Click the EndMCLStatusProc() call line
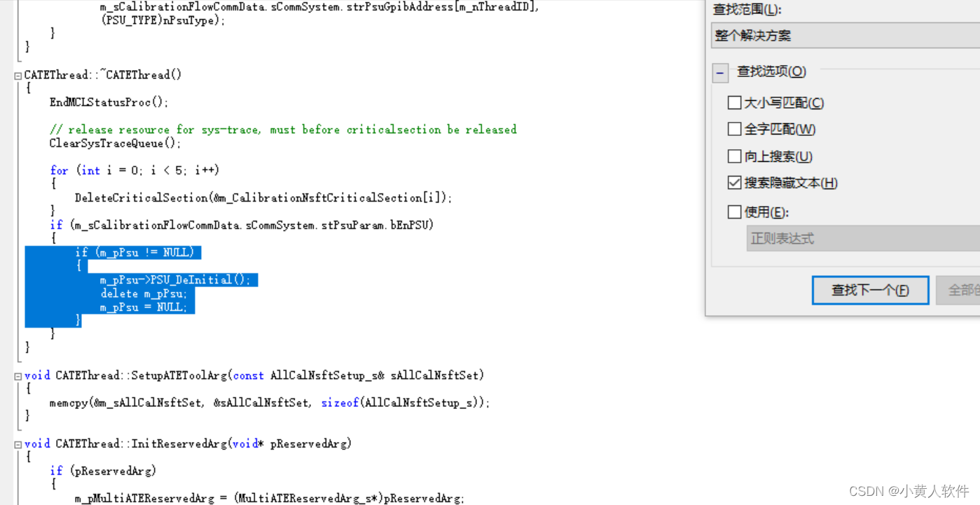Viewport: 980px width, 505px height. pos(109,102)
